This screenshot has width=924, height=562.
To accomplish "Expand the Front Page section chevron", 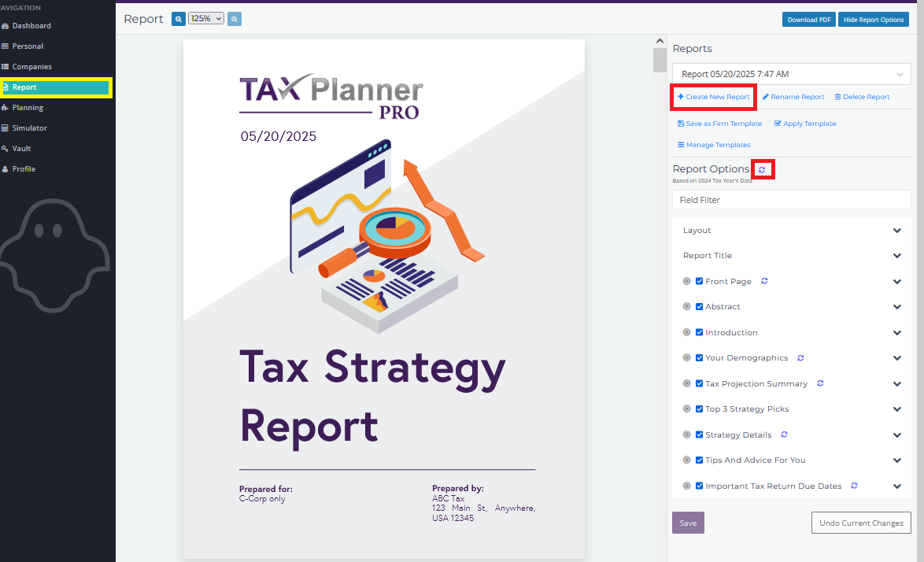I will 897,282.
